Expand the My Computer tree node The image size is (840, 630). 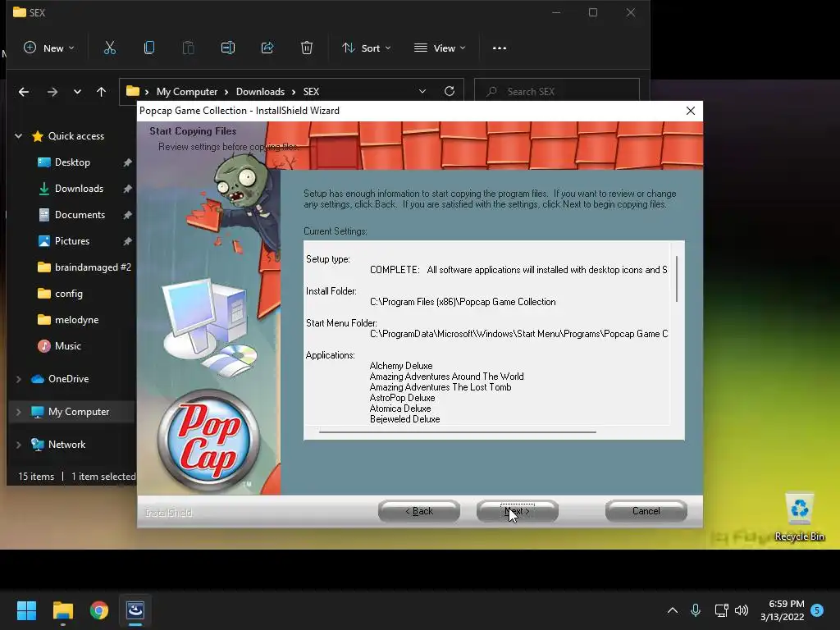pos(18,412)
